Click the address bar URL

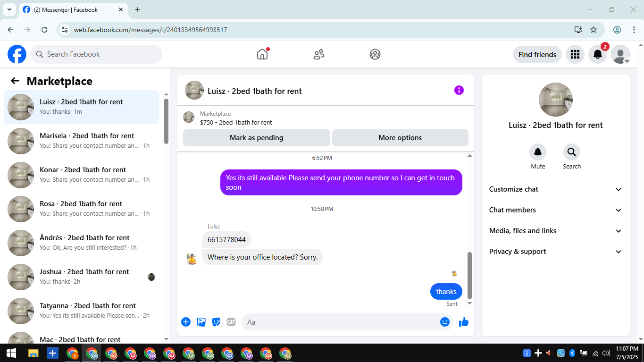click(151, 30)
